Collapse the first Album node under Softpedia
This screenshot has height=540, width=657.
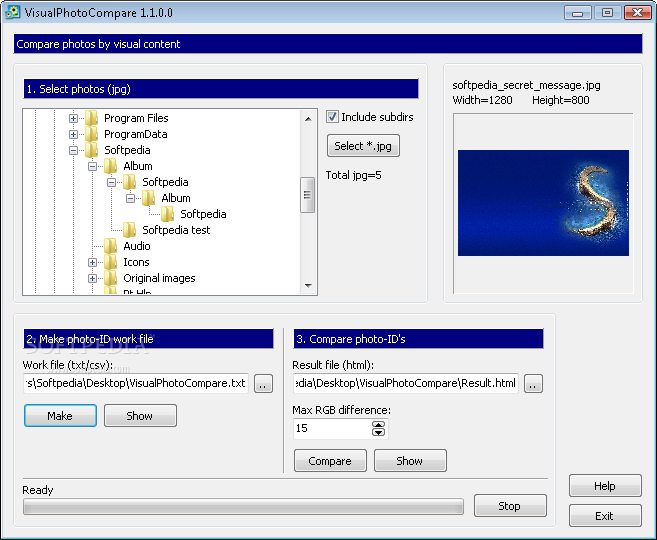92,166
